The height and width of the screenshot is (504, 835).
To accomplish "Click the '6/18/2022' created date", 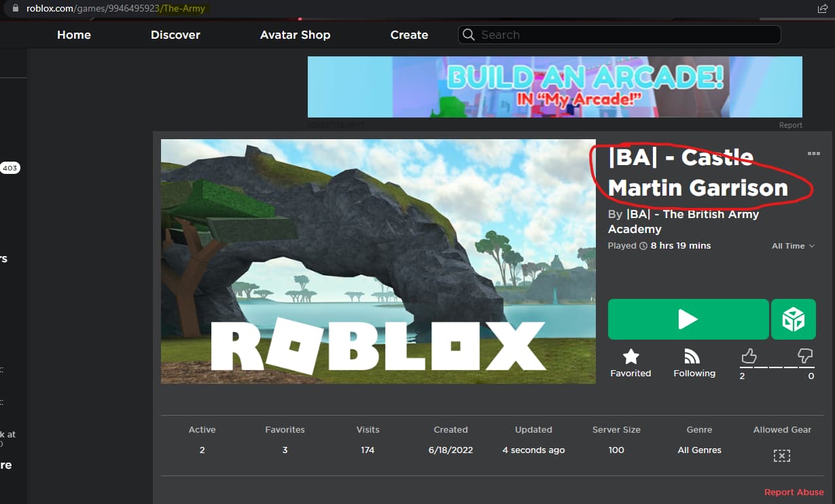I will (x=450, y=450).
